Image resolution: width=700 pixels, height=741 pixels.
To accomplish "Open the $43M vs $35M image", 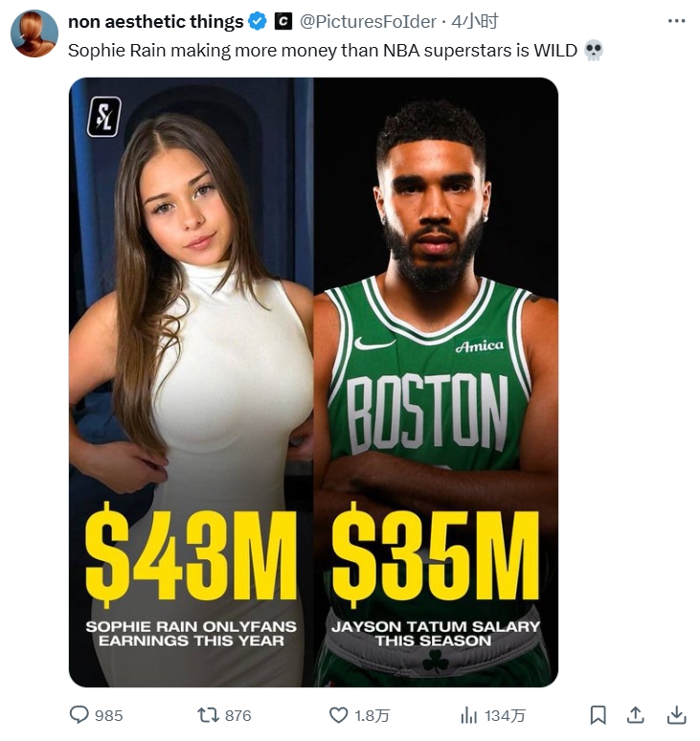I will pyautogui.click(x=313, y=383).
